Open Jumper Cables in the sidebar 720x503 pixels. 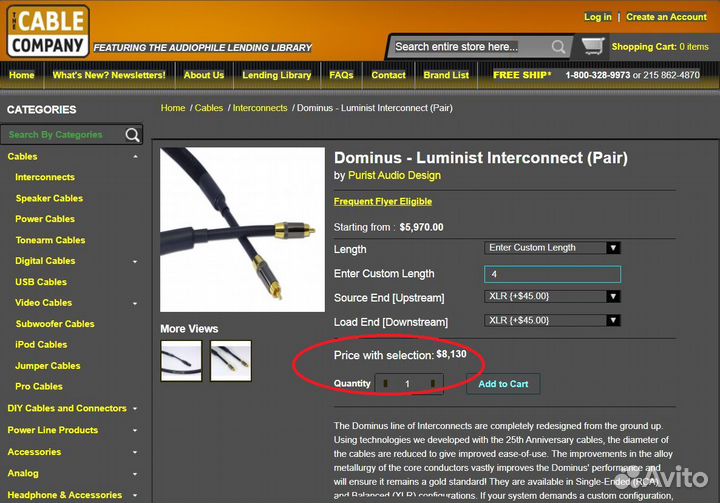coord(48,366)
